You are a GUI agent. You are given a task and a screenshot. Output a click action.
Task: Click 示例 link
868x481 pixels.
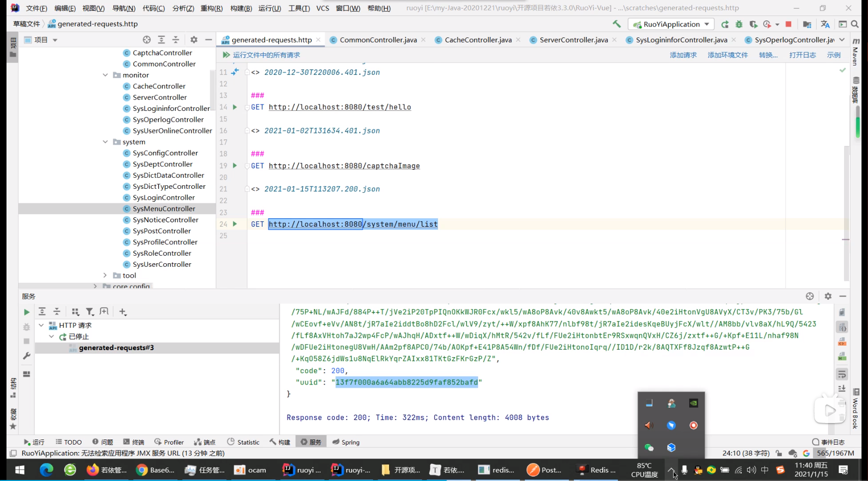834,55
